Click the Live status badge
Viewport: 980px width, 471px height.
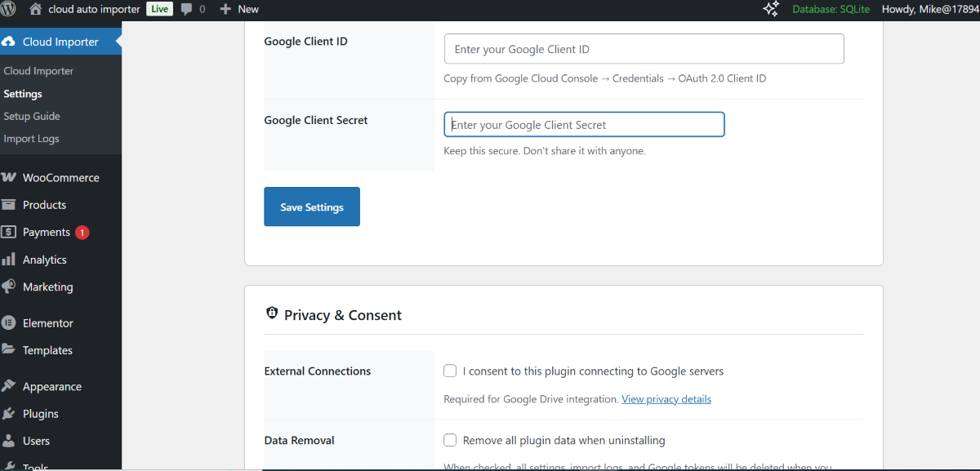(x=160, y=9)
